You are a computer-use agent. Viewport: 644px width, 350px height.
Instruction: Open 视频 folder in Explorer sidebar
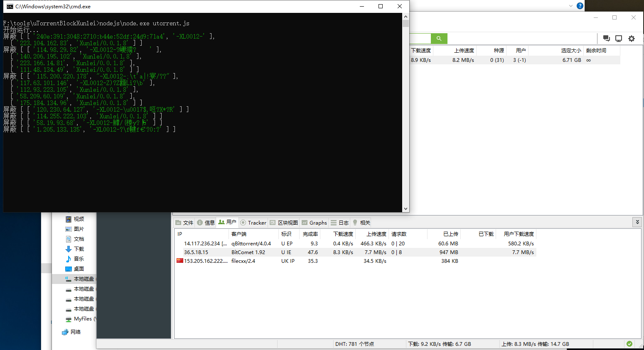coord(75,219)
